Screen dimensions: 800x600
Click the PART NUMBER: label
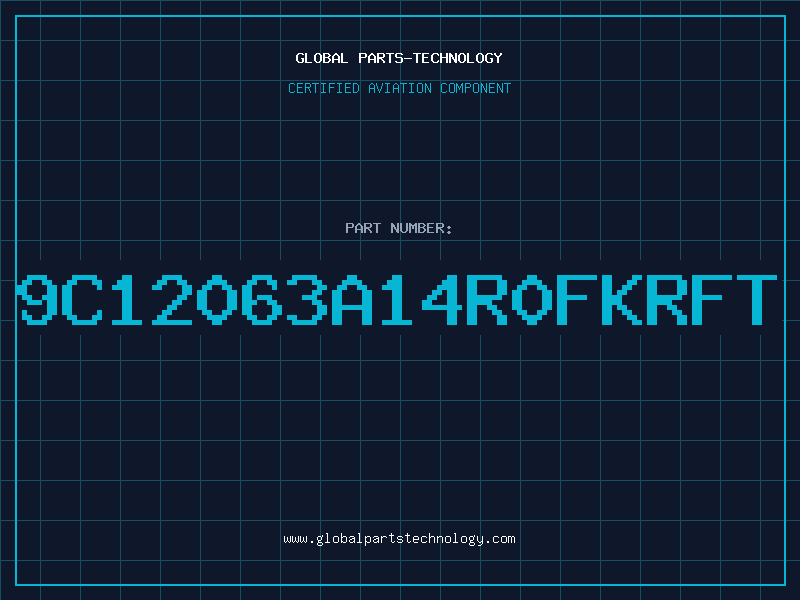tap(399, 228)
